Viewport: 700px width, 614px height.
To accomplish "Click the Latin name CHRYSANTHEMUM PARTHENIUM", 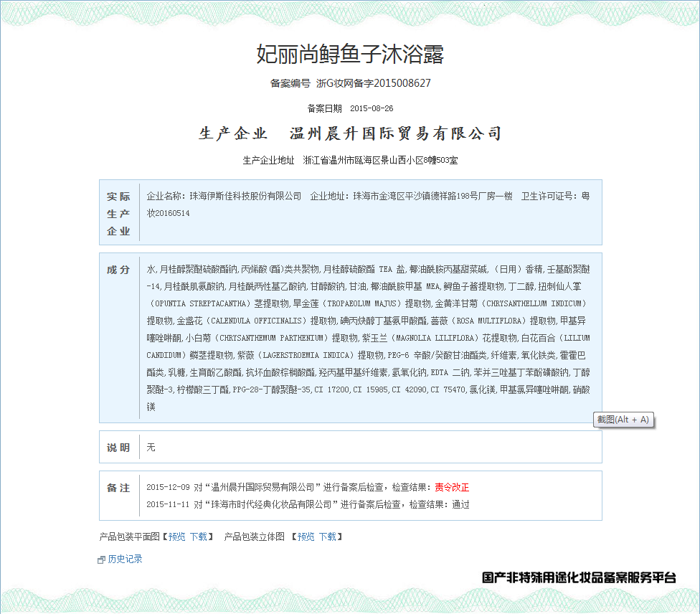I will point(272,338).
